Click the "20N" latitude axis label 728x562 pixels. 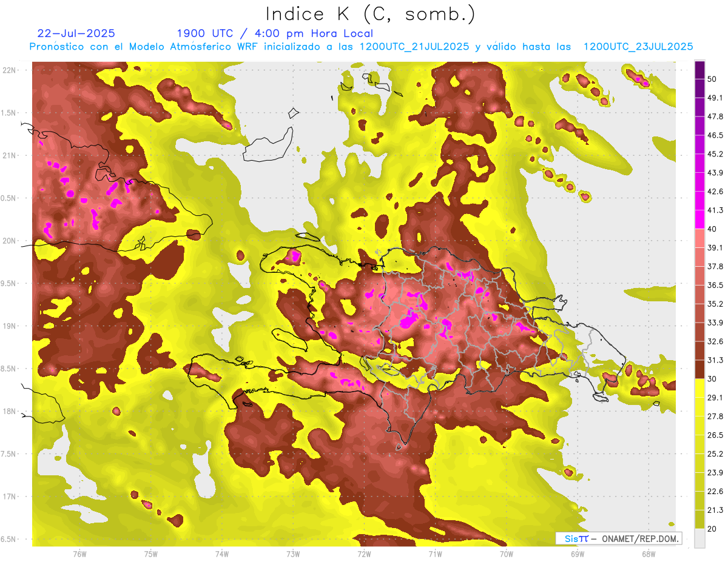(x=10, y=241)
